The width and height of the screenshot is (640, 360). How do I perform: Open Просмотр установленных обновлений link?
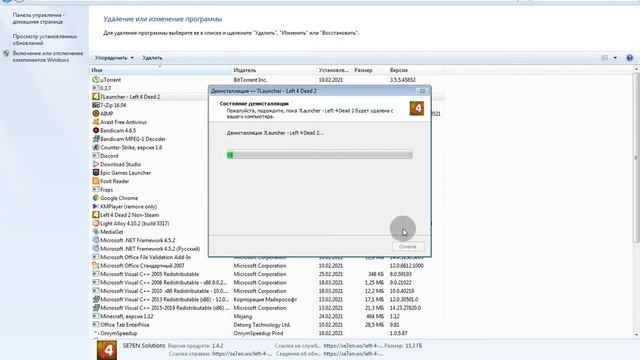point(44,40)
